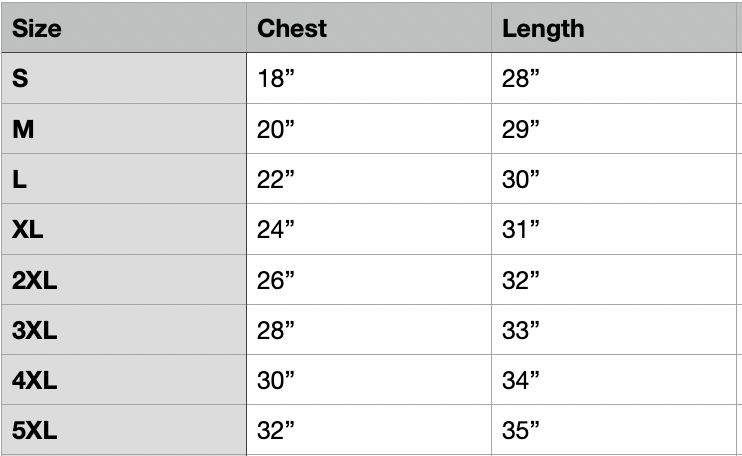
Task: Select the 4XL size row label
Action: (35, 381)
